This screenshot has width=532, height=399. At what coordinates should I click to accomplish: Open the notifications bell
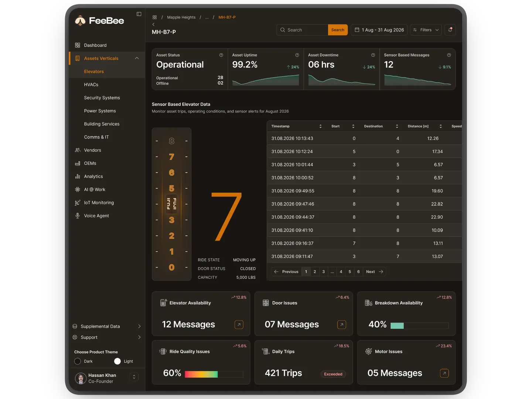pos(450,30)
